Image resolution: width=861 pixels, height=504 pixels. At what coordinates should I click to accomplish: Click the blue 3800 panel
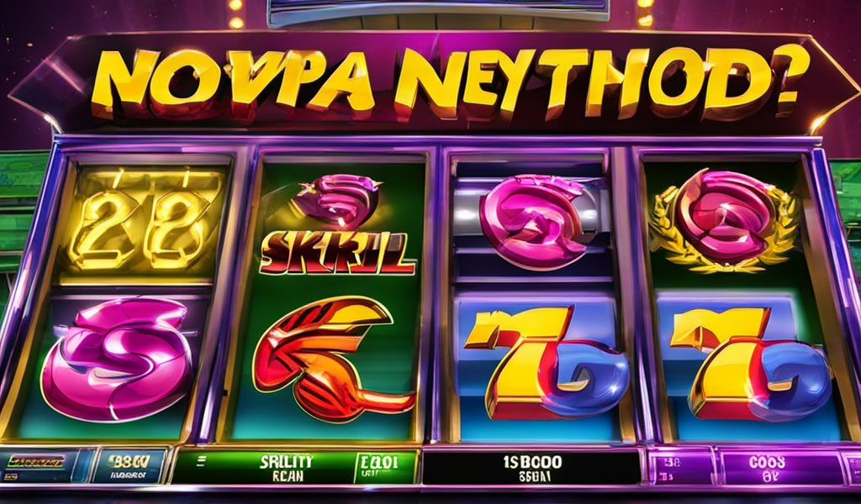129,467
